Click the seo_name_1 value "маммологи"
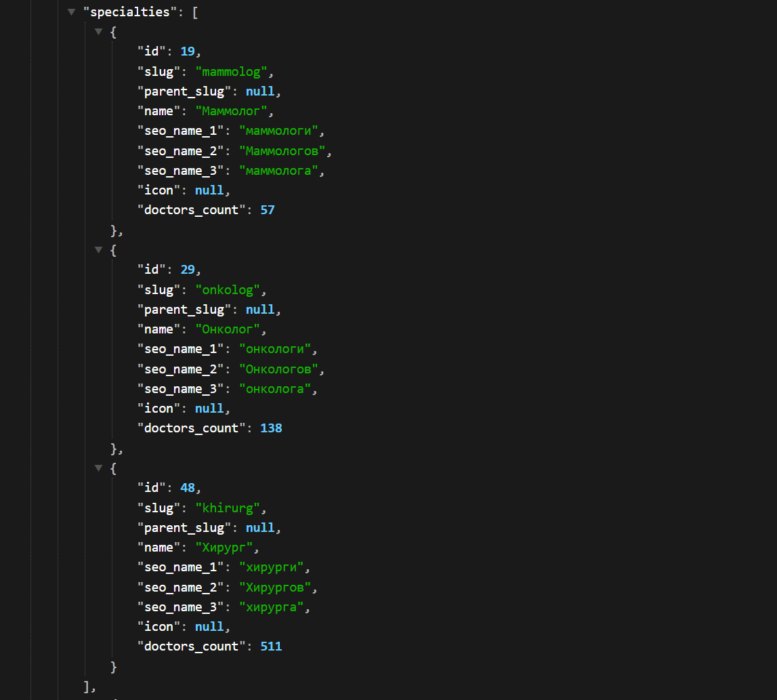The image size is (777, 700). (278, 131)
